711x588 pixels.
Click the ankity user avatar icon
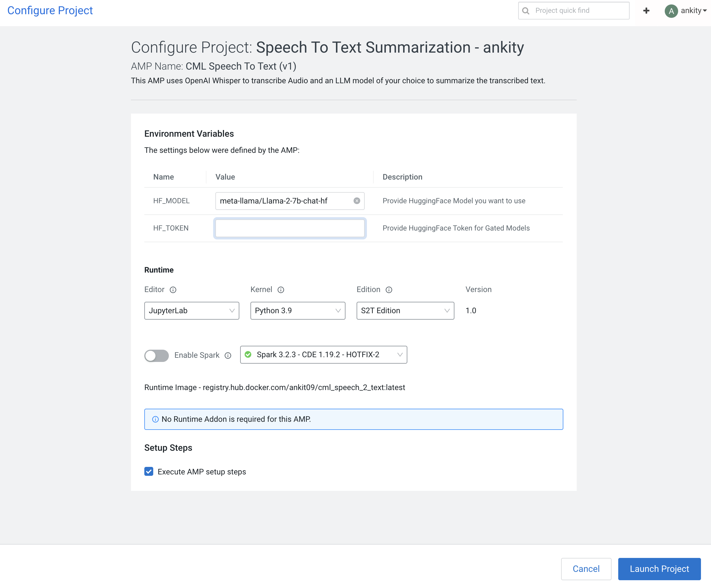pos(671,11)
